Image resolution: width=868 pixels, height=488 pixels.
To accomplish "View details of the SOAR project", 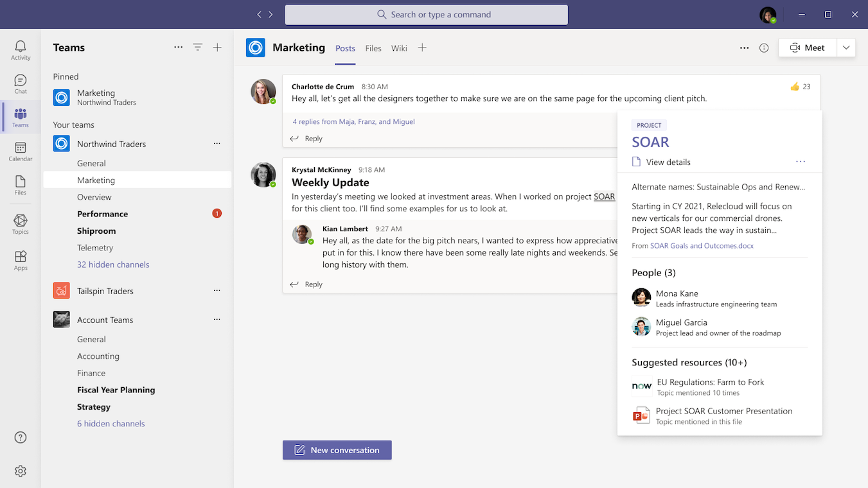I will [x=668, y=162].
